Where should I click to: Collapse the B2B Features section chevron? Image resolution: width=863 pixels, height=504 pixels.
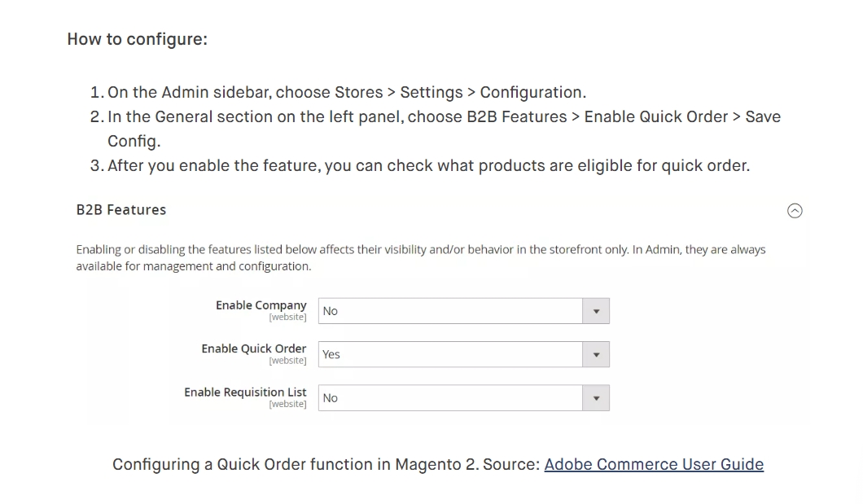pos(795,211)
